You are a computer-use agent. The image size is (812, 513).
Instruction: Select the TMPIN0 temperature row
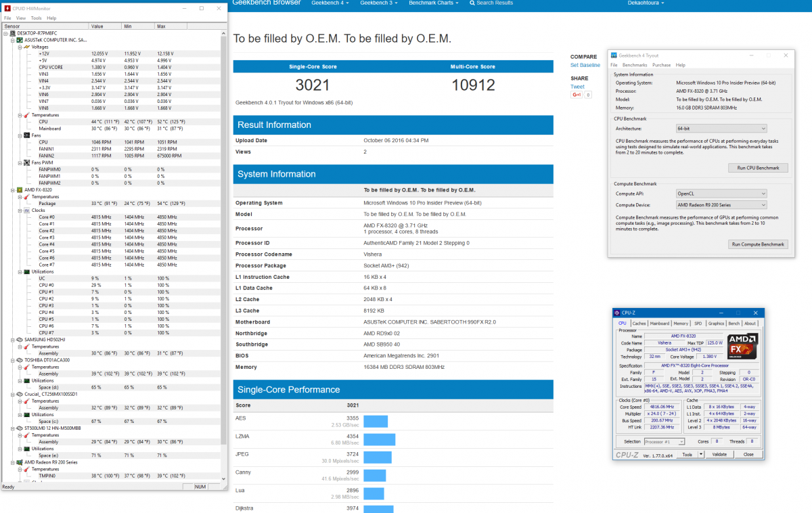(x=112, y=476)
